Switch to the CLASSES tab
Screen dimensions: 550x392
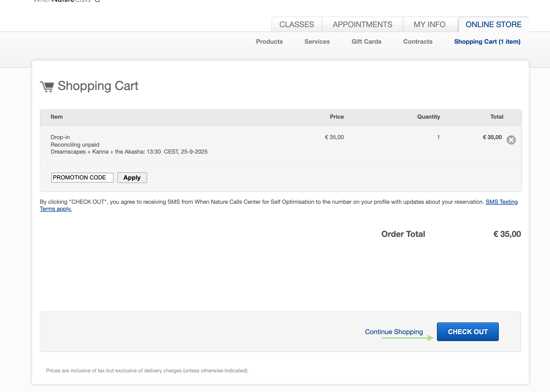pos(296,25)
